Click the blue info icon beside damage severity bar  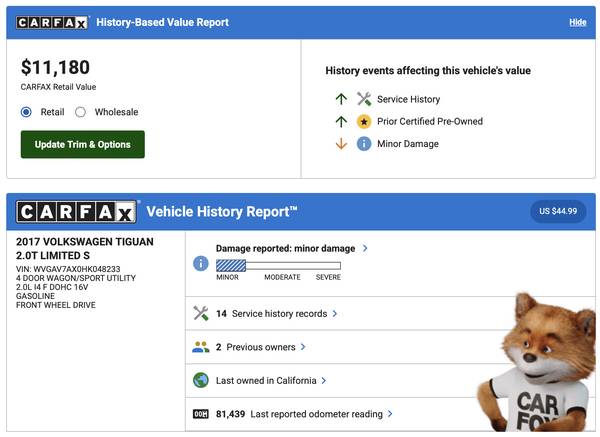point(200,264)
